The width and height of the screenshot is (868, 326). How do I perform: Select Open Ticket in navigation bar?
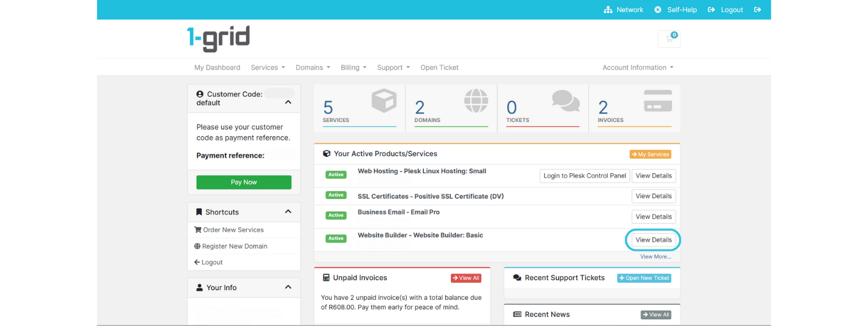[439, 67]
